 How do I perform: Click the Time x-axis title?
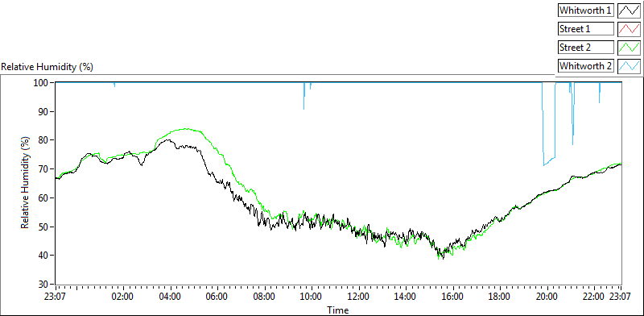338,310
